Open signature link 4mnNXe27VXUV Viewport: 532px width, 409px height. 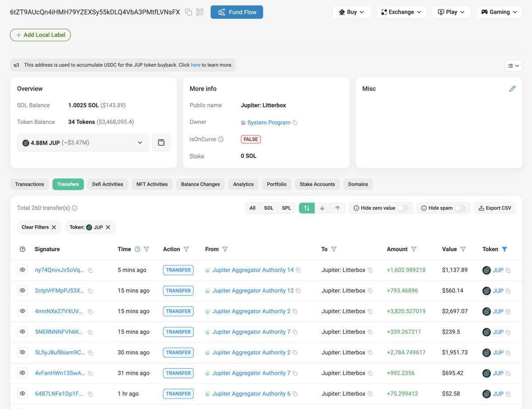point(59,311)
